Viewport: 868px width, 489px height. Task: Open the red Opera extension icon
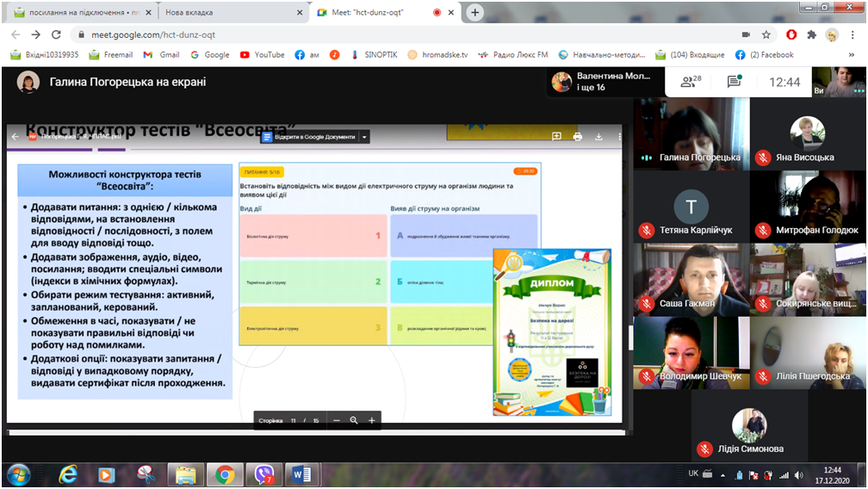point(791,34)
